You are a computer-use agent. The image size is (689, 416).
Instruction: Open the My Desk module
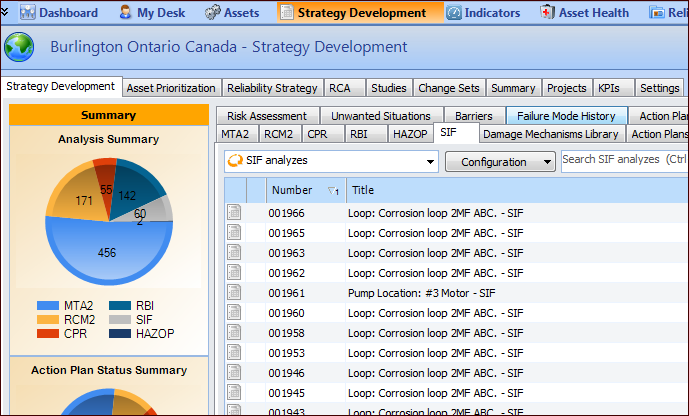pos(153,13)
